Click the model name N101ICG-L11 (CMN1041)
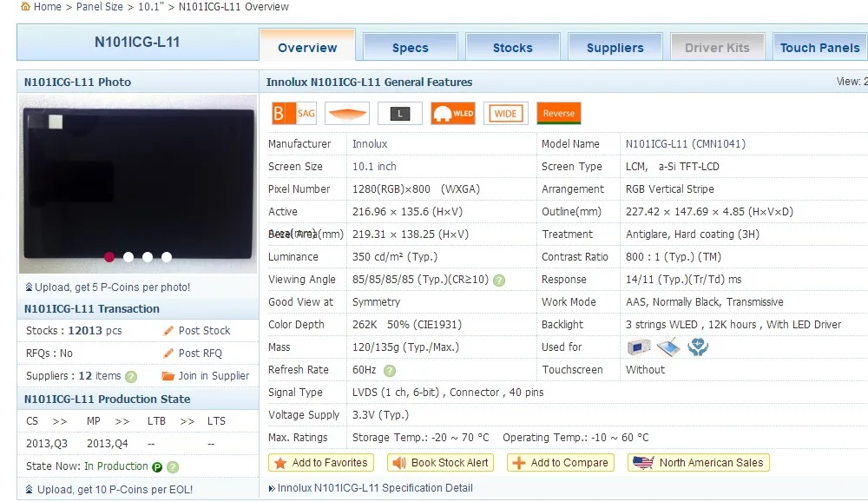This screenshot has height=502, width=868. tap(686, 144)
